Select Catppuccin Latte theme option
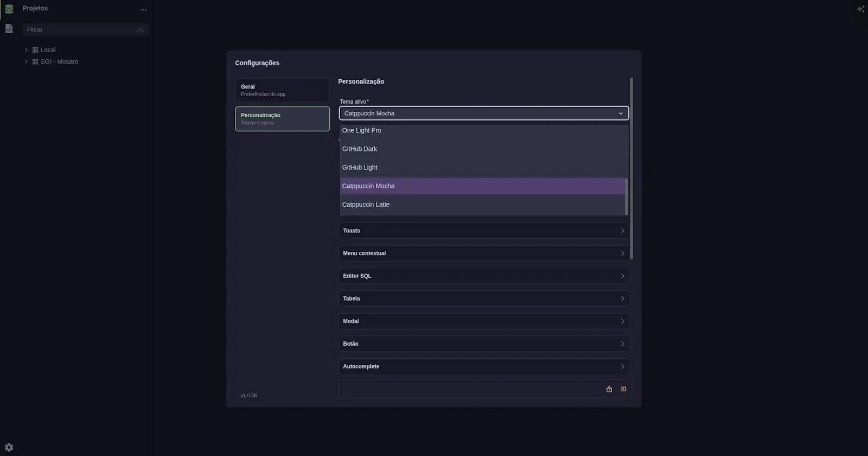Viewport: 868px width, 456px height. [x=482, y=205]
